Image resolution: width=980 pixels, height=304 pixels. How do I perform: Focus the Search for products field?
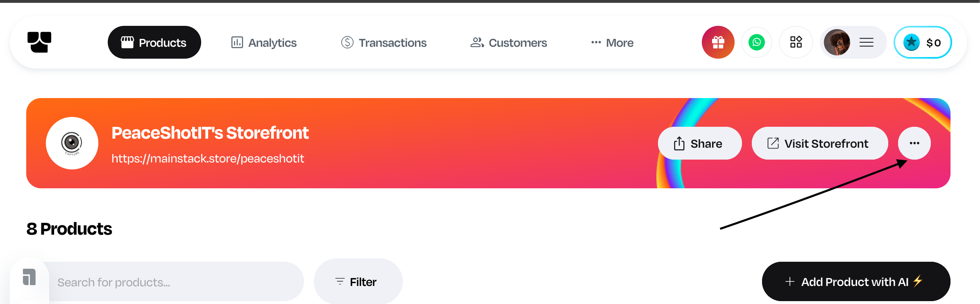click(x=176, y=282)
